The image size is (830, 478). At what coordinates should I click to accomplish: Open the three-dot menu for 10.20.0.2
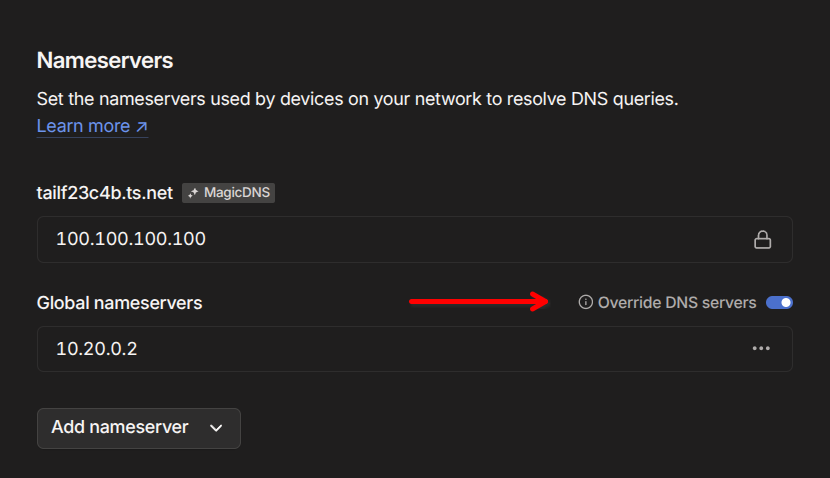761,349
